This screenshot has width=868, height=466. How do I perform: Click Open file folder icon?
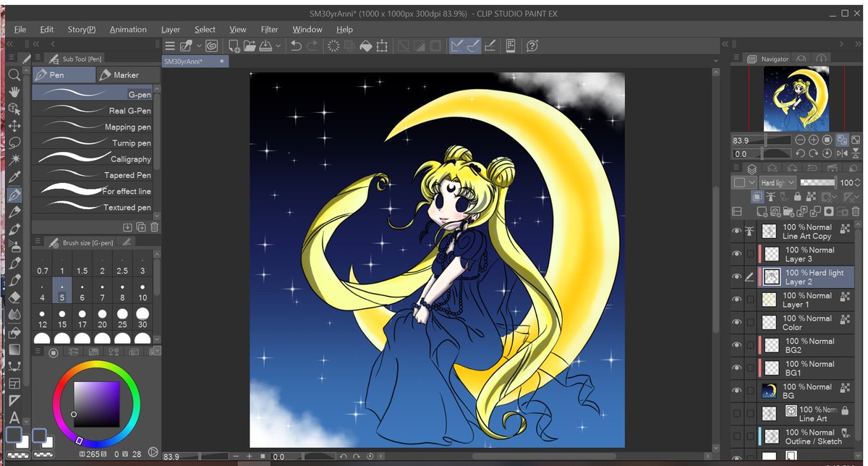pyautogui.click(x=250, y=46)
